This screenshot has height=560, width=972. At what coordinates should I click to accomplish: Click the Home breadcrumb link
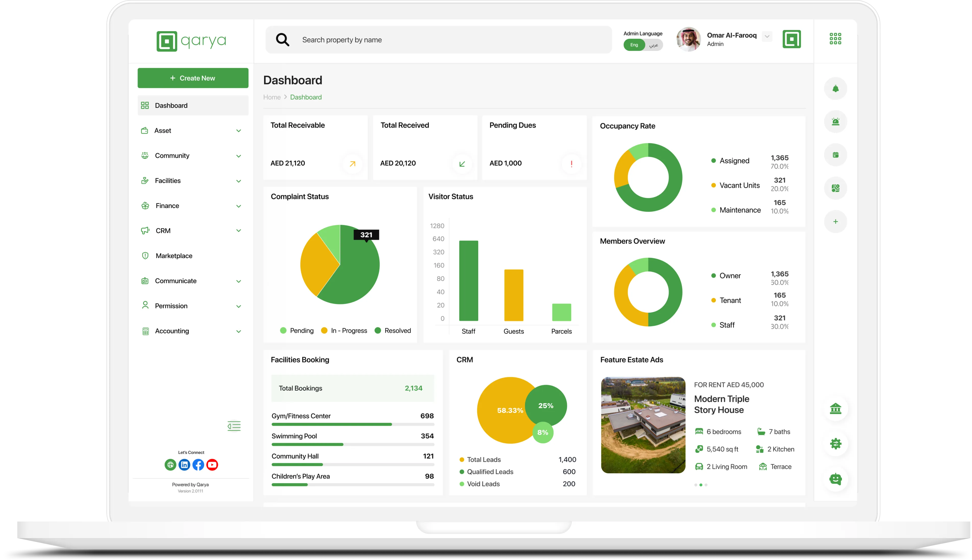[272, 97]
